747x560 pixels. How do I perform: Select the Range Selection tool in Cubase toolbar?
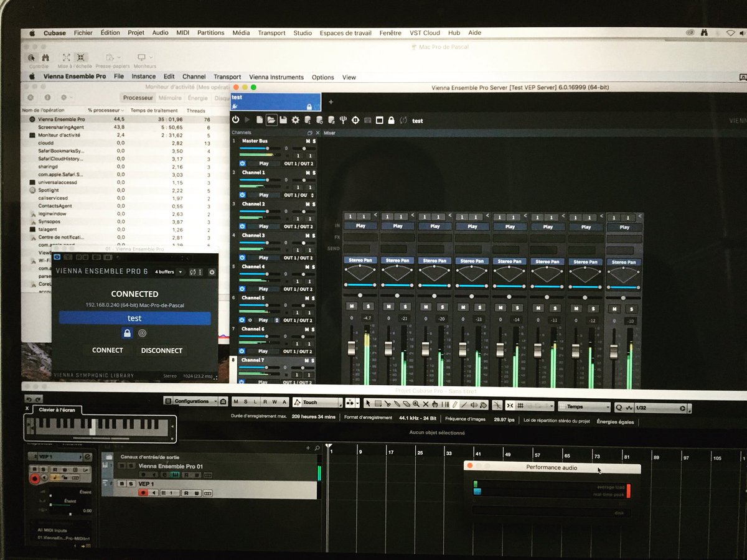(378, 403)
